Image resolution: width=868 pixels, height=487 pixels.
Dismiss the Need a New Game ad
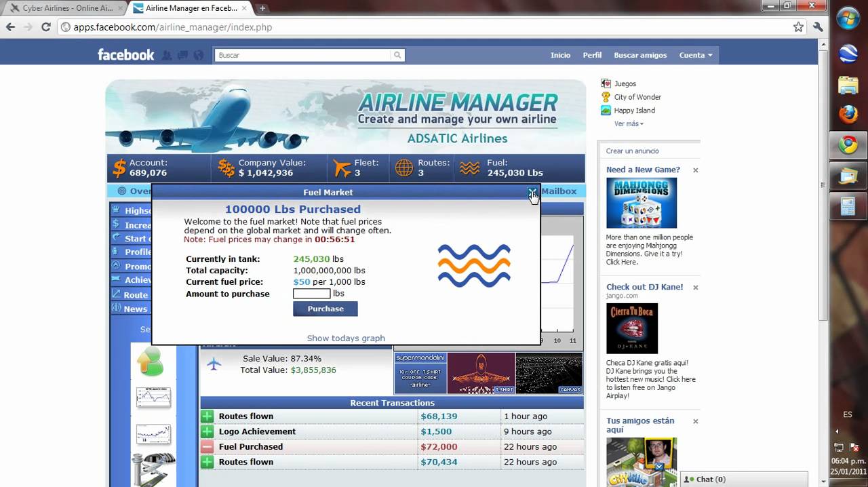click(695, 170)
